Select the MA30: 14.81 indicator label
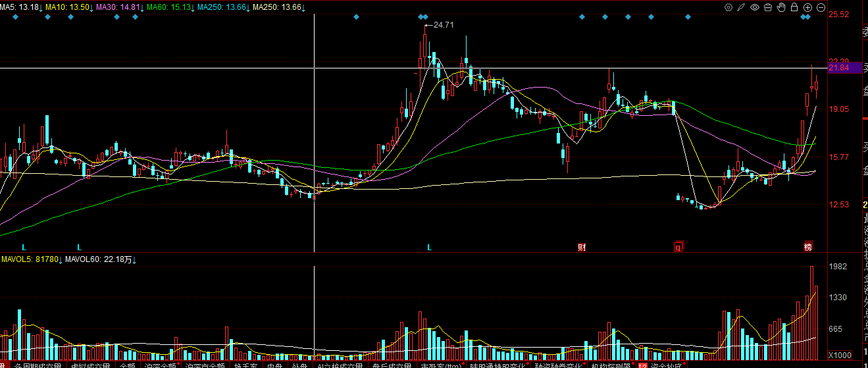868x368 pixels. (x=120, y=7)
